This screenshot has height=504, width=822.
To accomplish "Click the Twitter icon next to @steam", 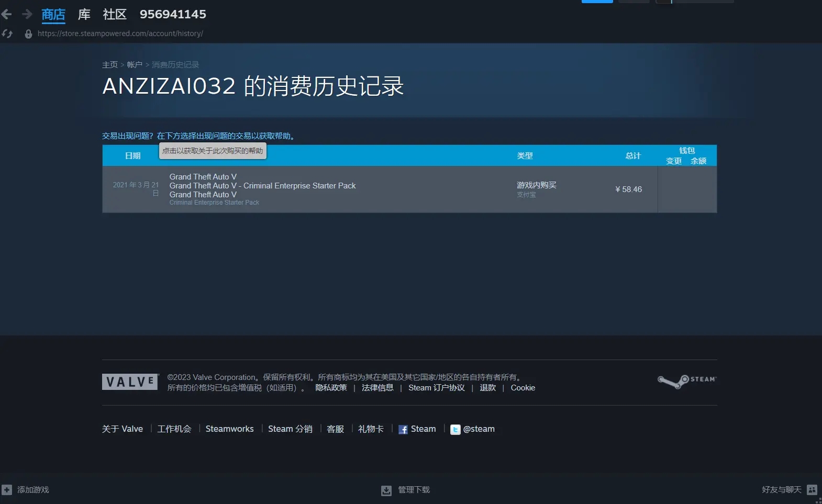I will [456, 430].
